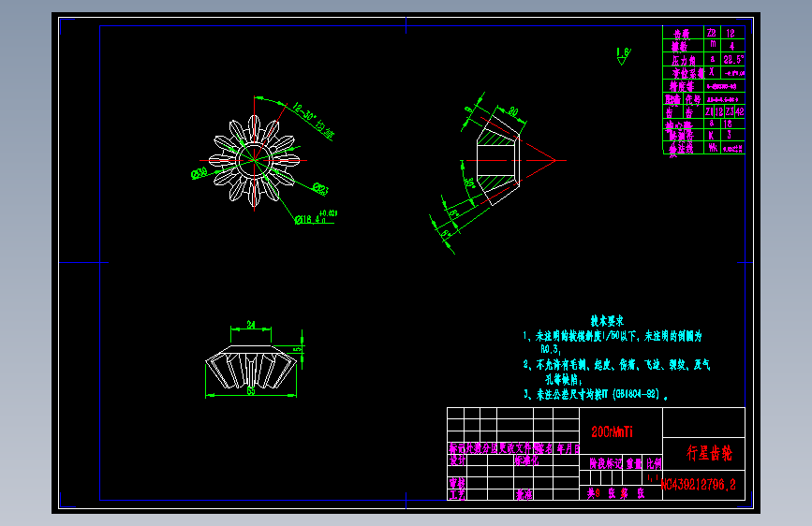Click the 比例 scale label in title block
This screenshot has width=812, height=526.
654,463
